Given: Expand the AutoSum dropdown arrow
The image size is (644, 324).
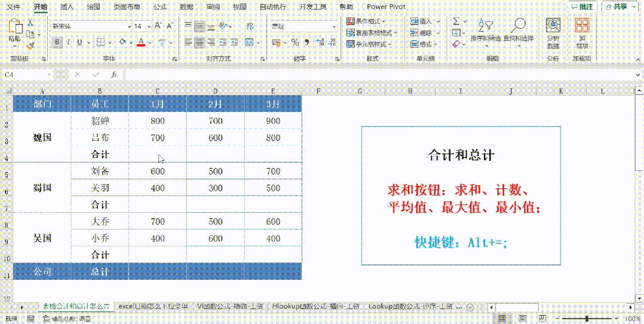Looking at the screenshot, I should click(465, 21).
